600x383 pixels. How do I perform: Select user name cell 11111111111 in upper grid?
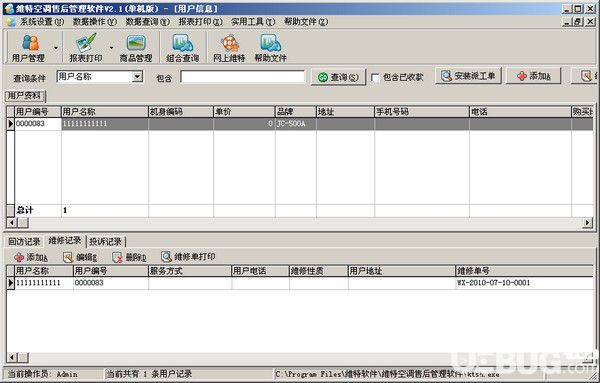(105, 124)
